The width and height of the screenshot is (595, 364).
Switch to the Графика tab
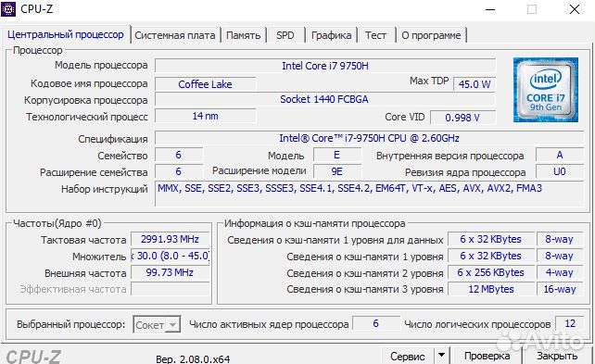coord(331,35)
